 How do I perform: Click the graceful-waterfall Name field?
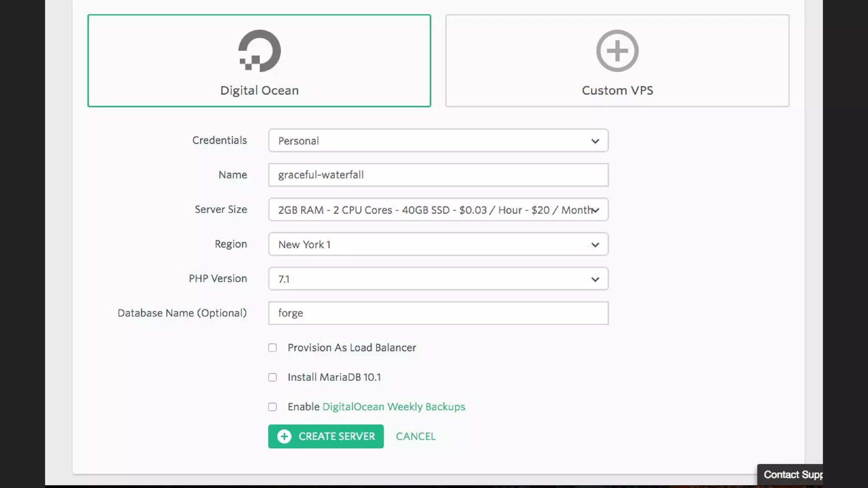coord(438,175)
